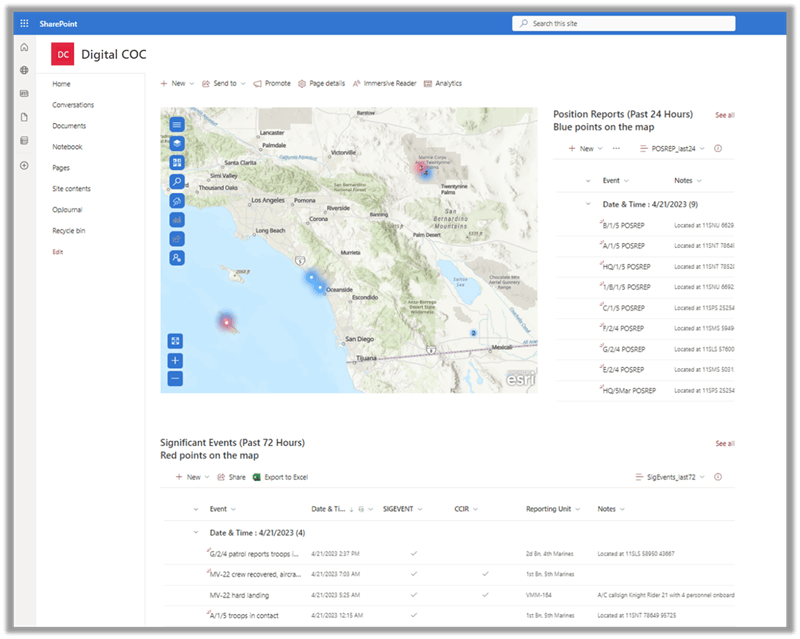Open Notebook in site navigation
800x639 pixels.
(x=67, y=146)
